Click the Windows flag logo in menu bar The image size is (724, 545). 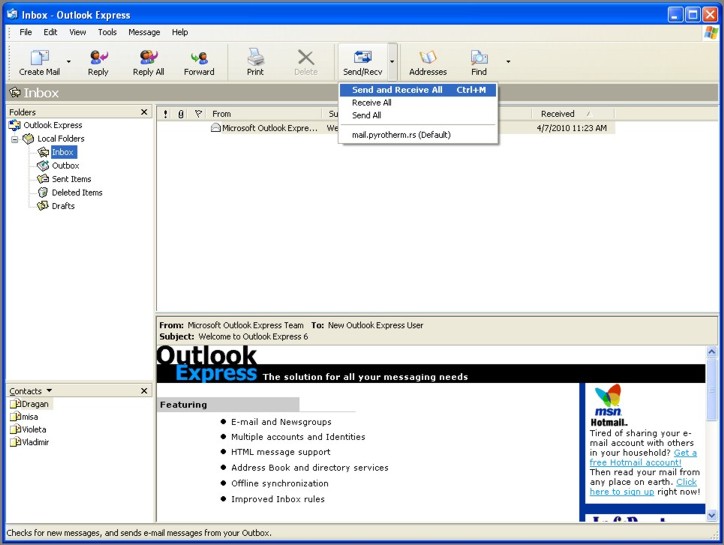[711, 33]
